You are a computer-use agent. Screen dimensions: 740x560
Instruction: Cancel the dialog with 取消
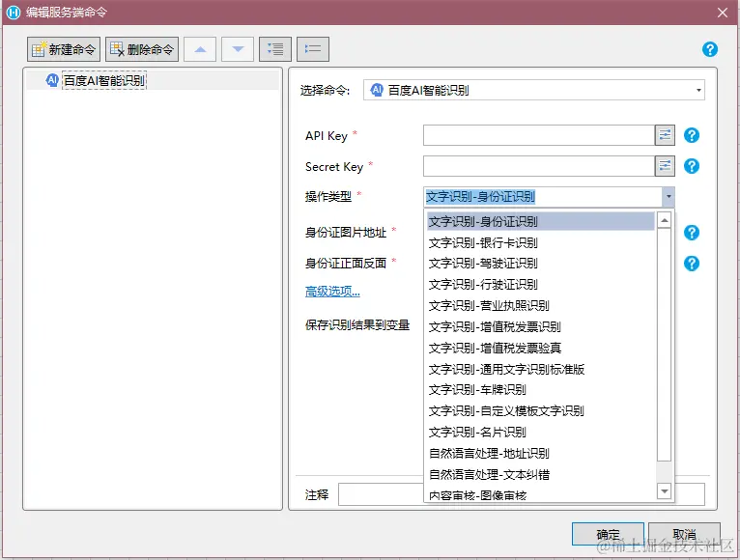tap(684, 534)
